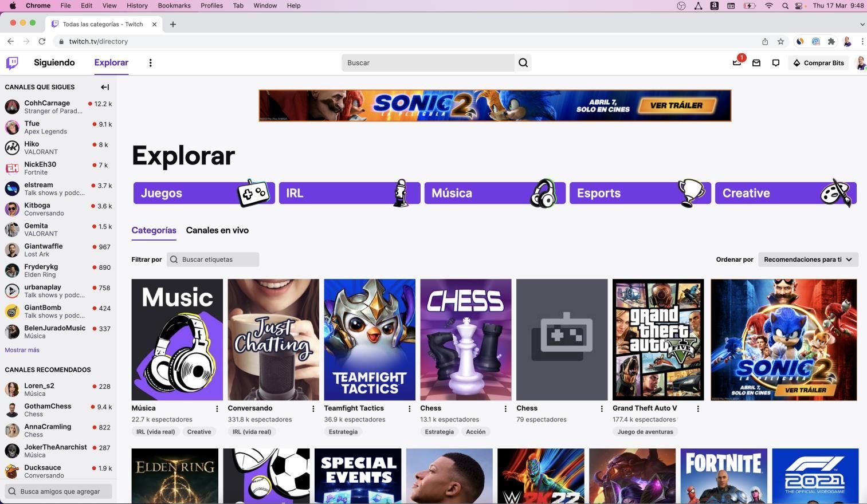The image size is (867, 504).
Task: Open macOS Spotlight search icon
Action: [x=785, y=6]
